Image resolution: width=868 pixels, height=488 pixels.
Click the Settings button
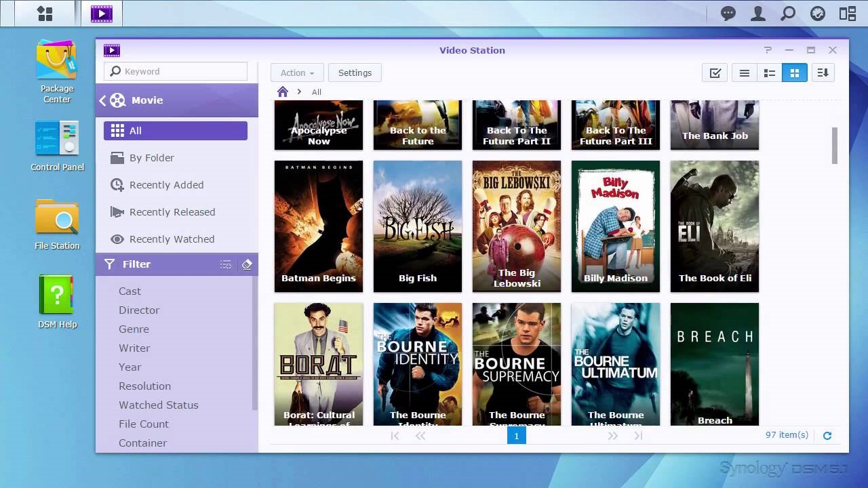(355, 73)
